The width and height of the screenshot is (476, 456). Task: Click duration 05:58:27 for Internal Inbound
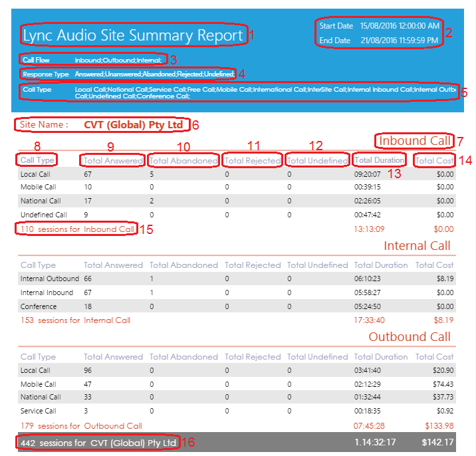tap(368, 292)
